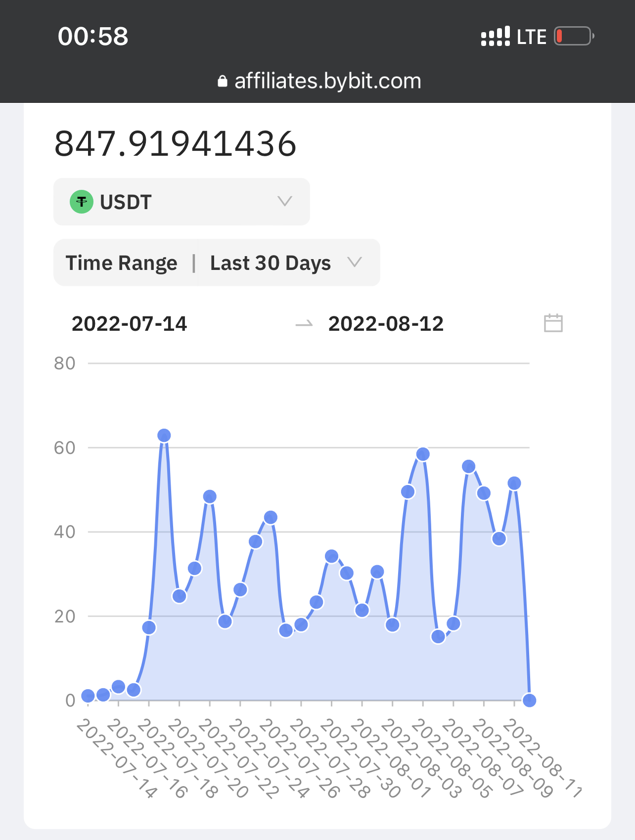Image resolution: width=635 pixels, height=840 pixels.
Task: Tap the affiliates.bybit.com address bar
Action: pyautogui.click(x=327, y=81)
